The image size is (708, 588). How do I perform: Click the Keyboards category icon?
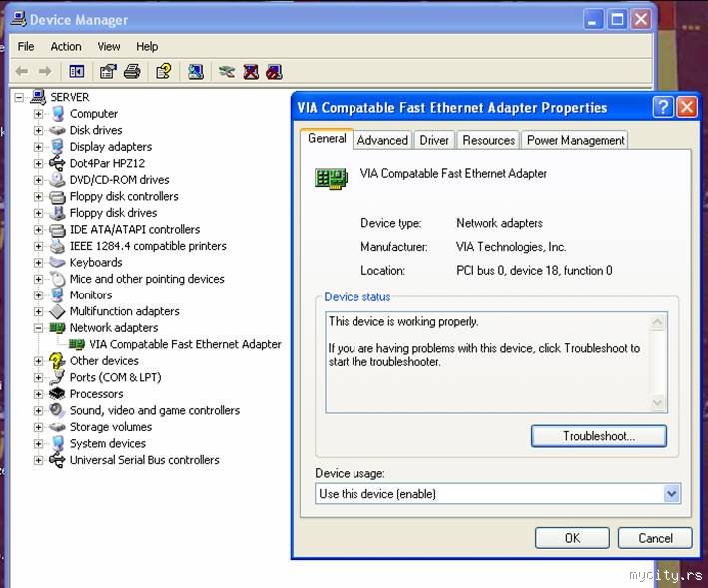pyautogui.click(x=57, y=262)
